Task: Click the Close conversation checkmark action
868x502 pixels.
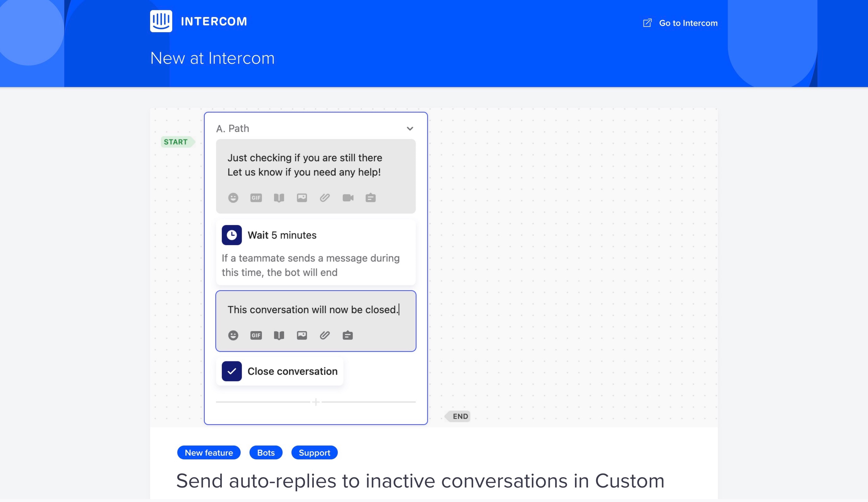Action: (x=232, y=371)
